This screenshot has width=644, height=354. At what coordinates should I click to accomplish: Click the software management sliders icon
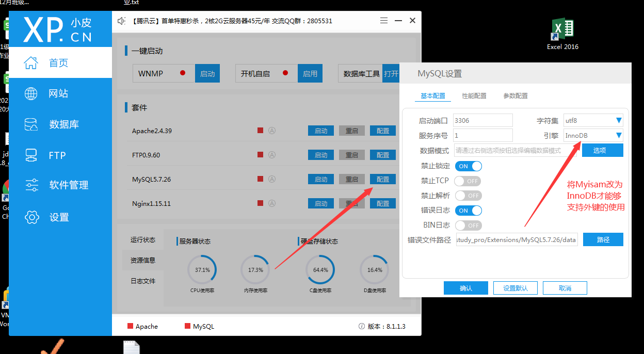click(31, 185)
